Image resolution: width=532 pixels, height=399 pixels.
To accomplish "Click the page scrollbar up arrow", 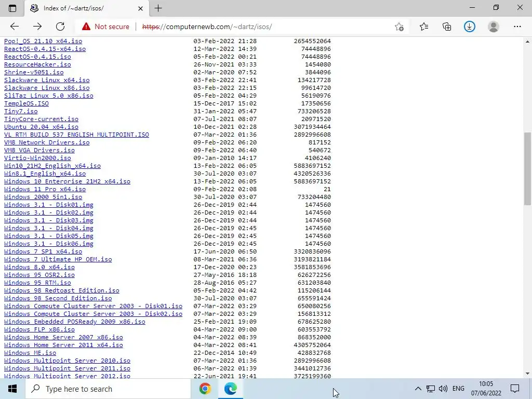I will (527, 42).
